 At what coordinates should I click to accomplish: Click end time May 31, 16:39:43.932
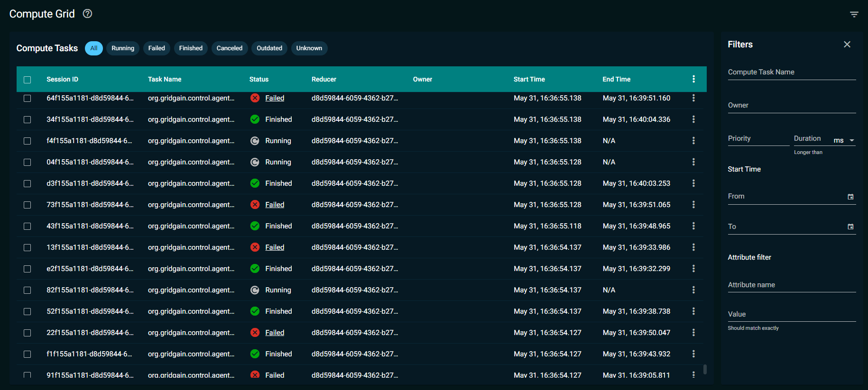coord(637,354)
